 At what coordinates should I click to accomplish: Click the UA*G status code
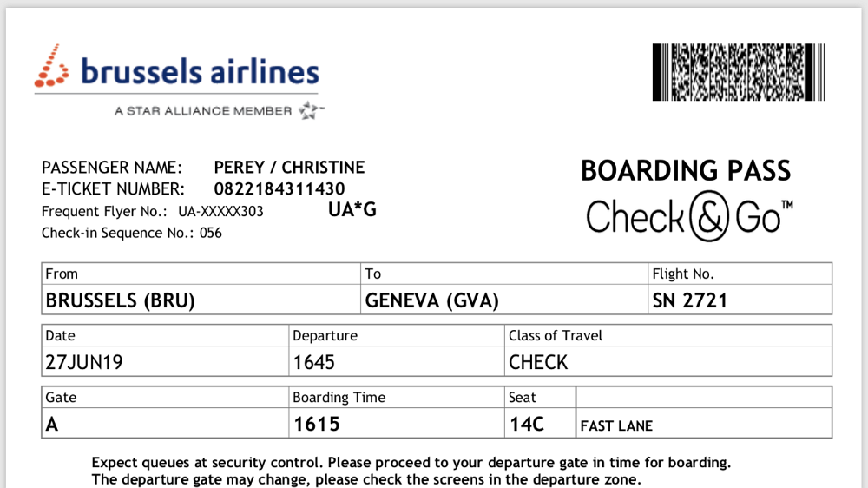(x=352, y=209)
